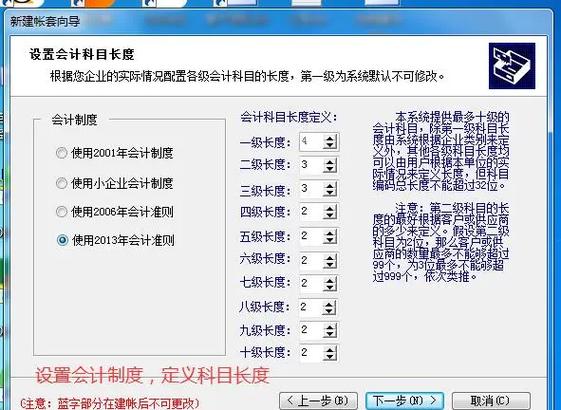
Task: Decrease the 三级长度 value with down arrow
Action: (330, 193)
